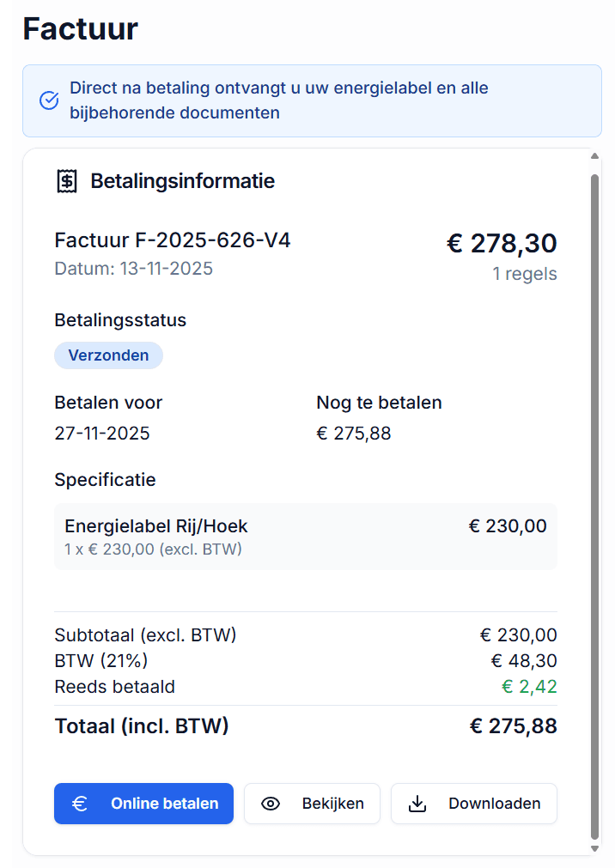Click the checkmark icon in the blue info banner

point(49,100)
